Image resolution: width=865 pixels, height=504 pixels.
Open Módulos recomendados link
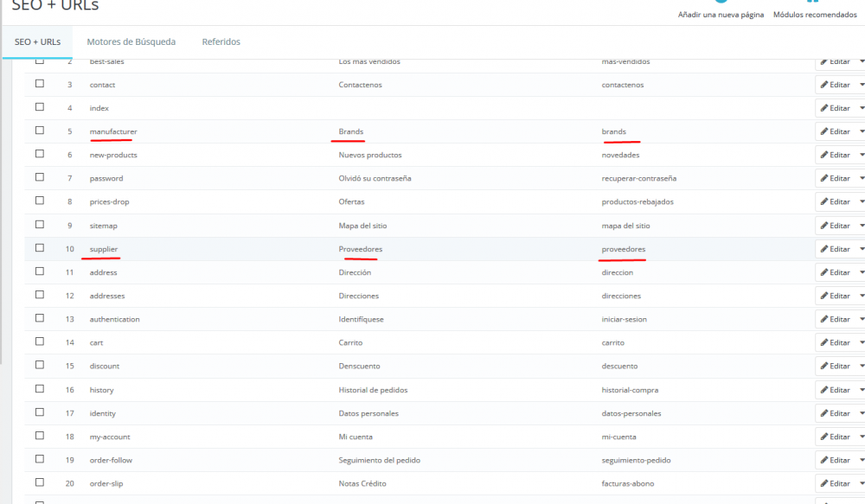(815, 15)
